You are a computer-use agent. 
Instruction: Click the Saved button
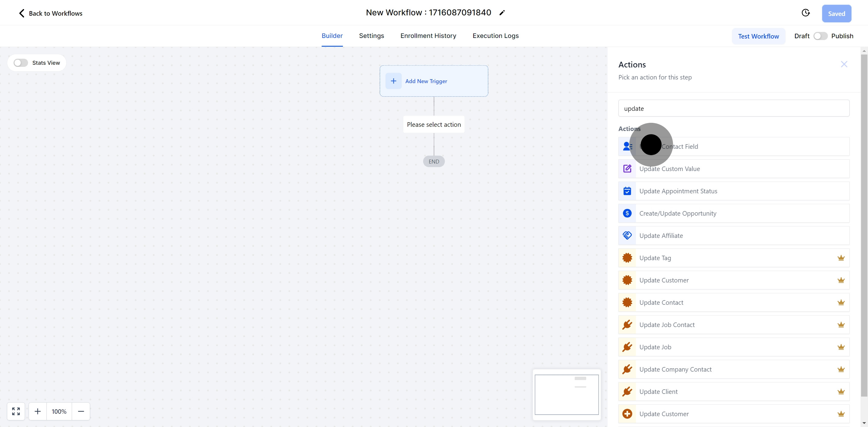836,14
